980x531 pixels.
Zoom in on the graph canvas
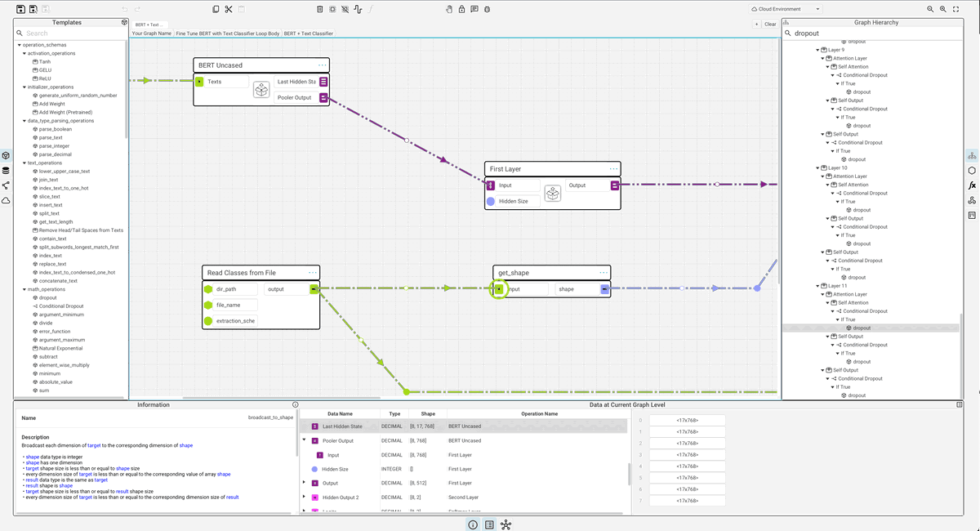point(943,9)
